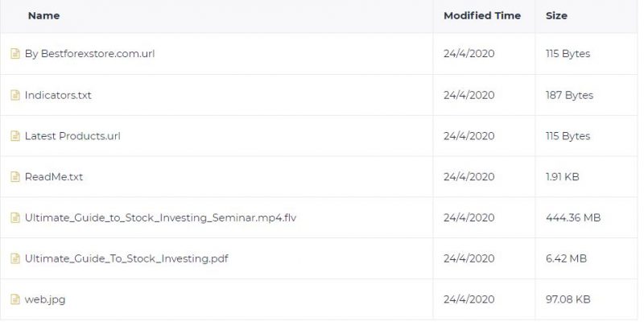Open the web.jpg image file
The width and height of the screenshot is (644, 322).
click(x=45, y=299)
